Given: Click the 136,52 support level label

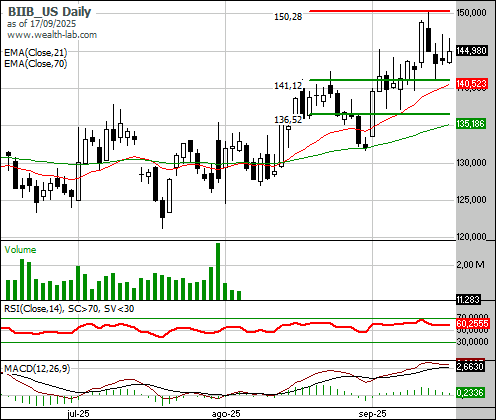Looking at the screenshot, I should tap(288, 119).
